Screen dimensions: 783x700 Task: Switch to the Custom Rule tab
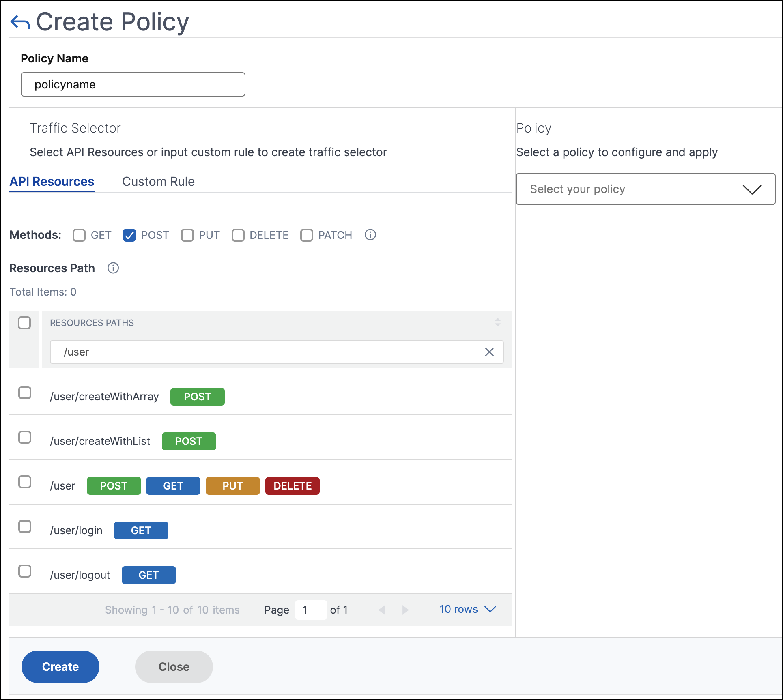click(158, 181)
